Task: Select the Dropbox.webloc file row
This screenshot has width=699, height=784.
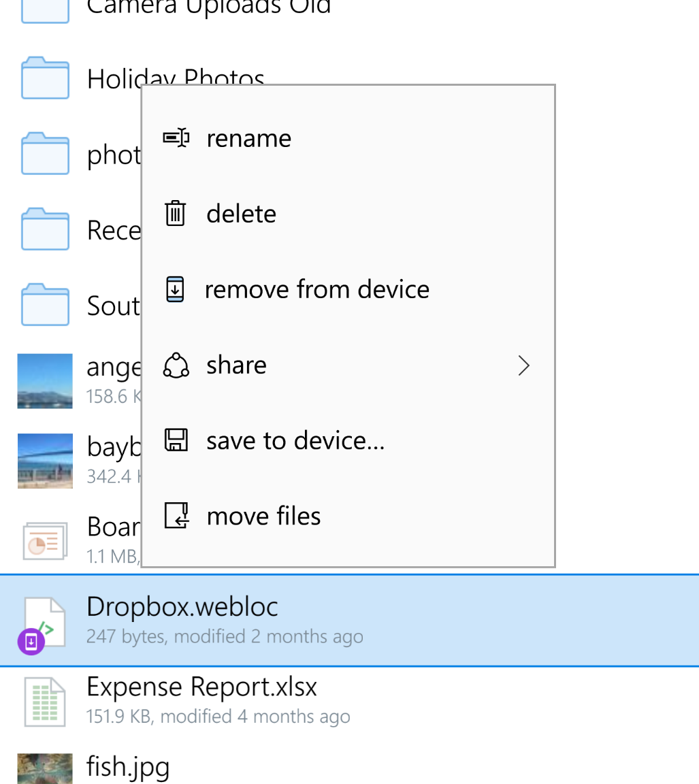Action: [350, 621]
